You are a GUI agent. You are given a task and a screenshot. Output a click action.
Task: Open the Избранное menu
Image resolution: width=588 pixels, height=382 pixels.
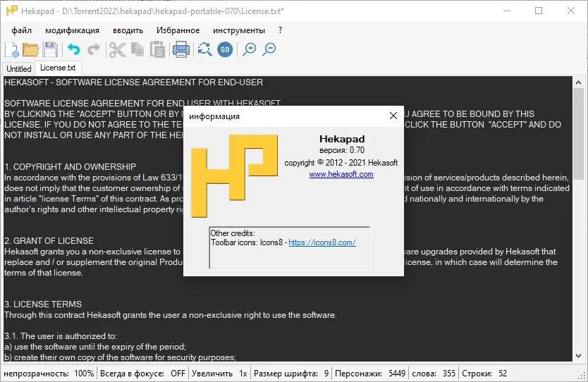tap(178, 30)
